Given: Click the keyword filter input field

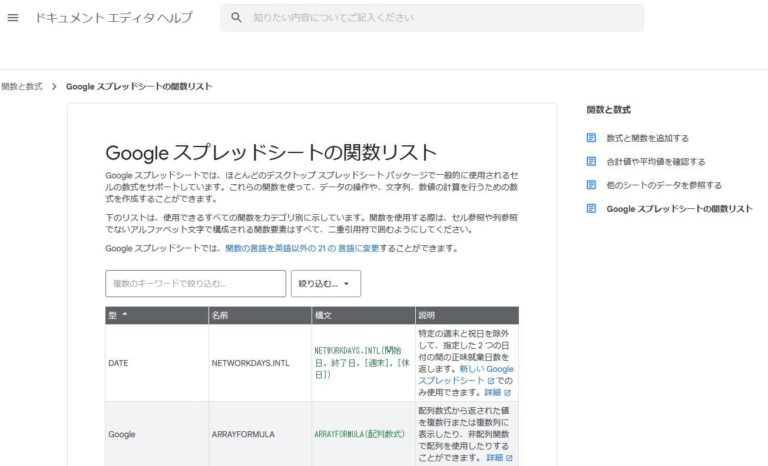Looking at the screenshot, I should tap(195, 284).
